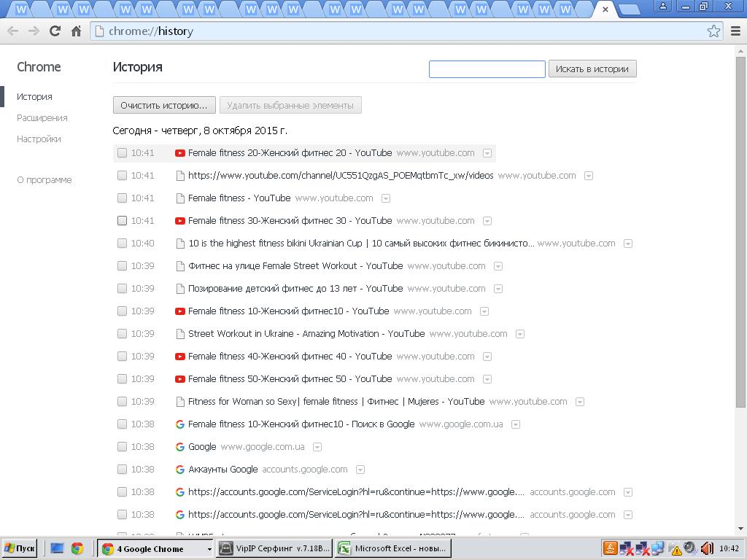
Task: Close the active history tab
Action: tap(605, 9)
